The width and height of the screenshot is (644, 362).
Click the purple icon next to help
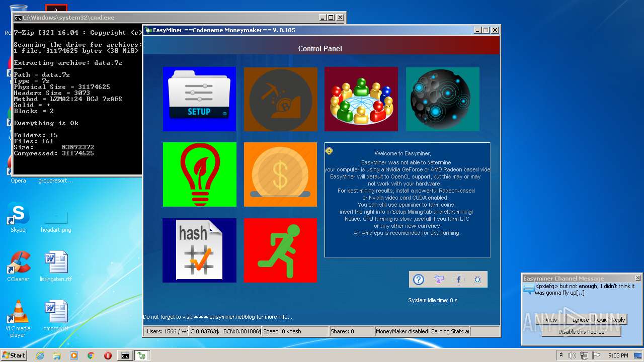tap(439, 280)
